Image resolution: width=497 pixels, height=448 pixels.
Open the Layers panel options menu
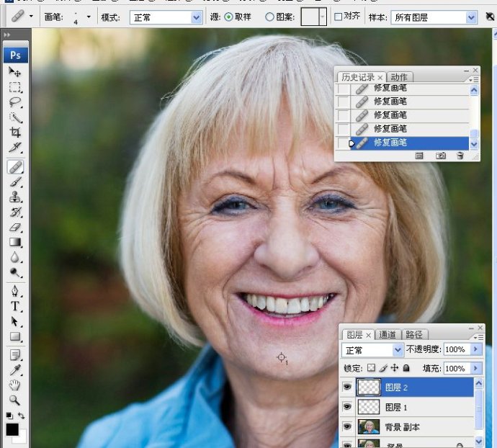478,336
